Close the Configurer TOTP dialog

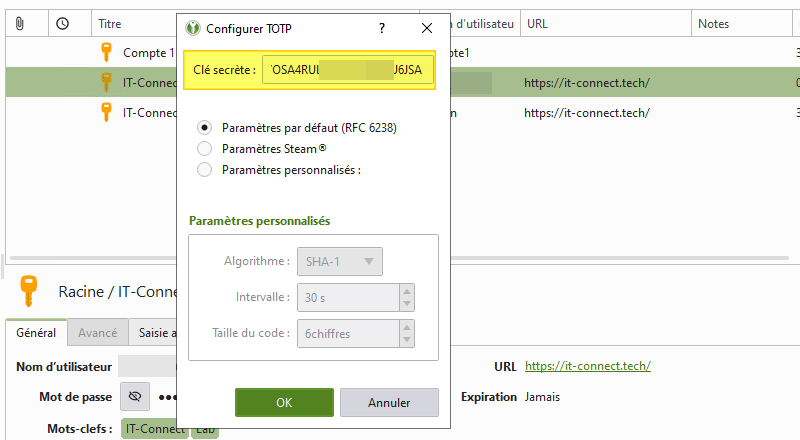427,28
